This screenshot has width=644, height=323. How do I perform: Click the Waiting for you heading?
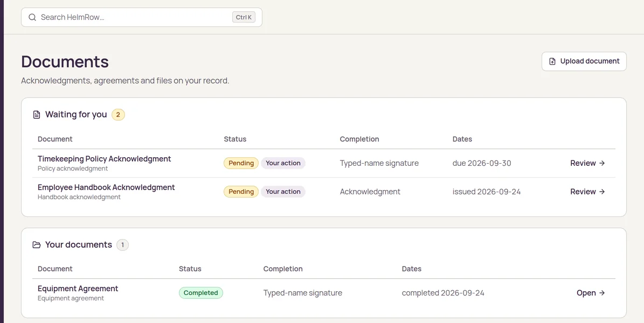point(76,115)
